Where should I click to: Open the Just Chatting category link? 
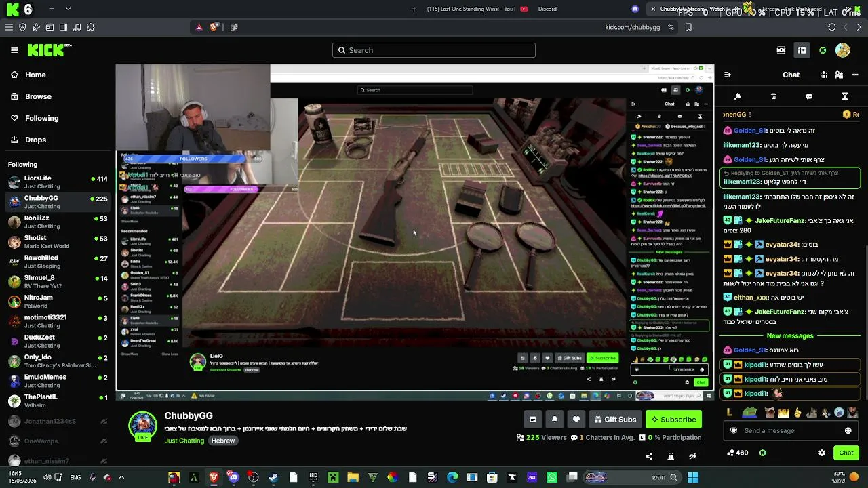pyautogui.click(x=184, y=441)
